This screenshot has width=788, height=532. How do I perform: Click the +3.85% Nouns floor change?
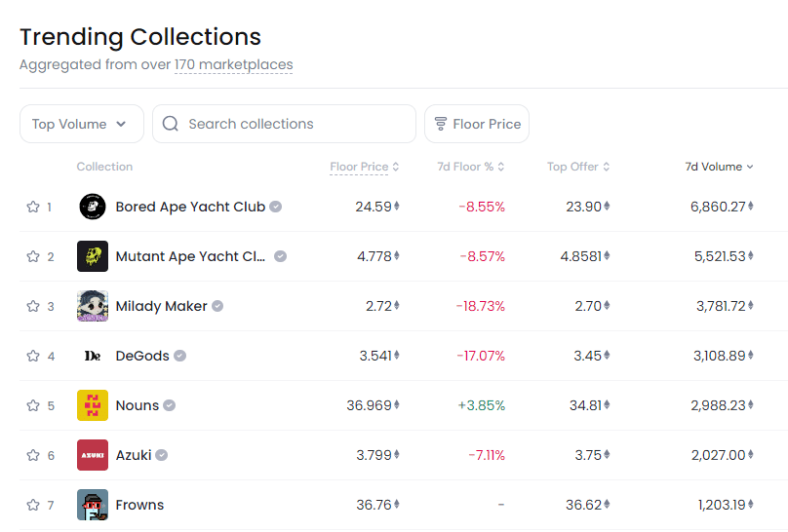coord(482,405)
